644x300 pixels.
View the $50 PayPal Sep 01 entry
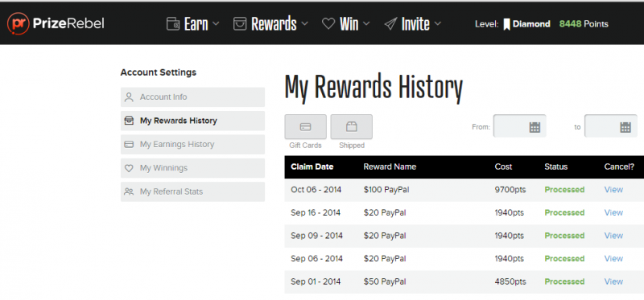(x=613, y=282)
